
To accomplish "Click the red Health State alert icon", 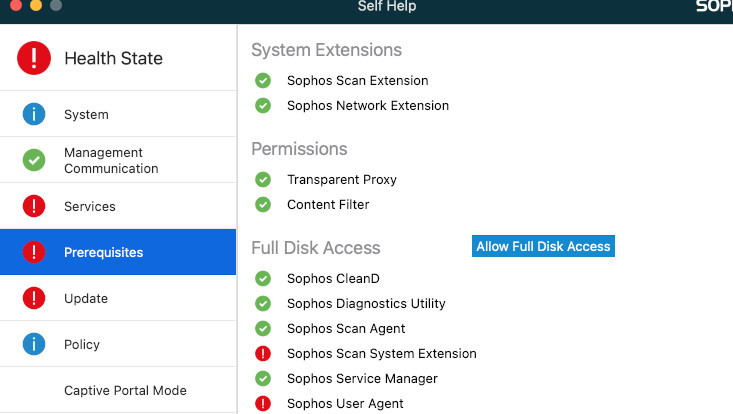I will (34, 58).
